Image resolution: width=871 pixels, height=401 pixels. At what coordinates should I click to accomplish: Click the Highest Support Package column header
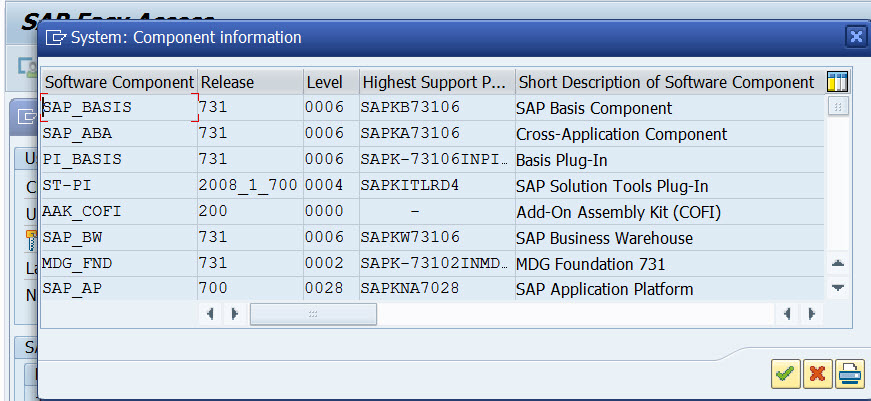point(437,82)
